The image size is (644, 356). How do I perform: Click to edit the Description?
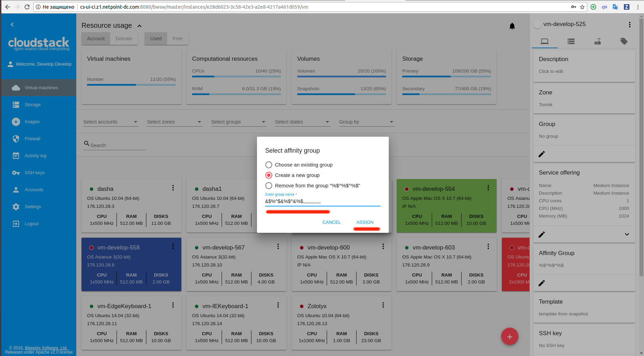(551, 71)
